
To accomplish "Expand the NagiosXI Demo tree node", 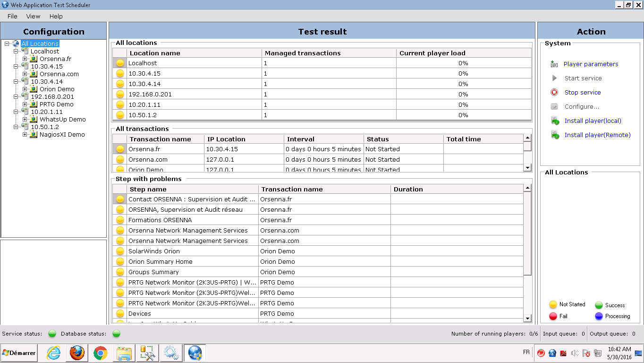I will click(25, 134).
